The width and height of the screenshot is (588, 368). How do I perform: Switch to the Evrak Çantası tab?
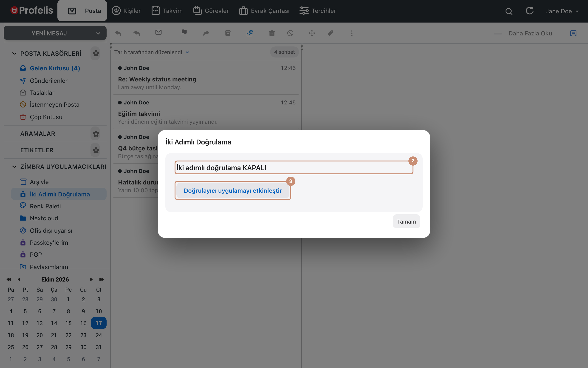(x=264, y=11)
